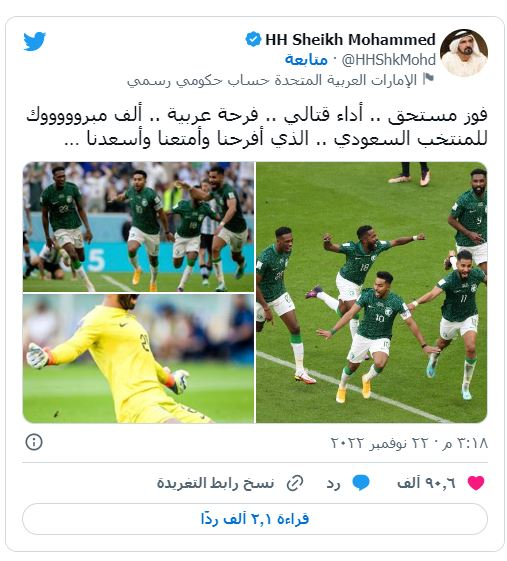Open large photo of celebrating players
This screenshot has width=507, height=561.
[372, 292]
